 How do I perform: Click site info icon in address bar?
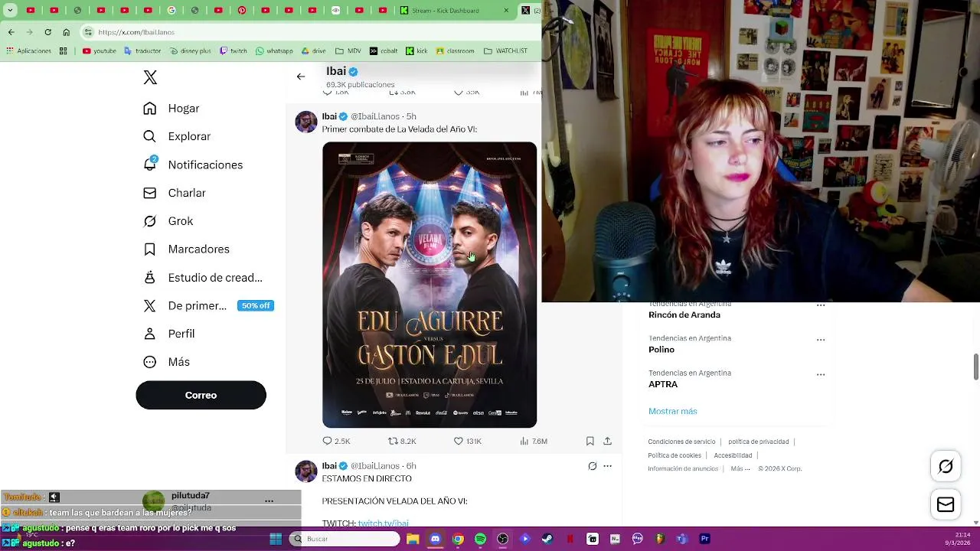(88, 32)
